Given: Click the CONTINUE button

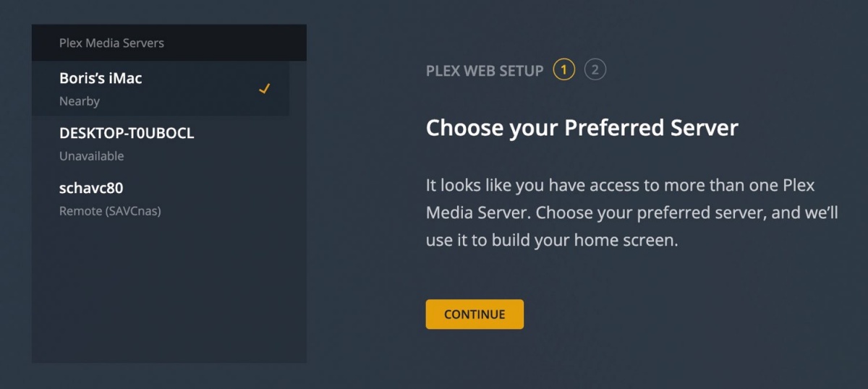Looking at the screenshot, I should click(x=475, y=315).
